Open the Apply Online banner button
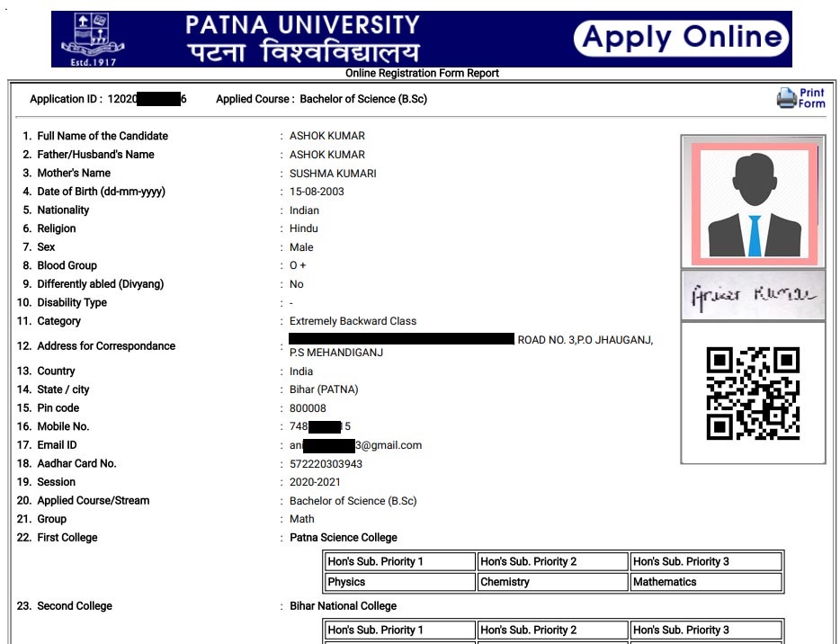Viewport: 840px width, 644px height. [682, 38]
